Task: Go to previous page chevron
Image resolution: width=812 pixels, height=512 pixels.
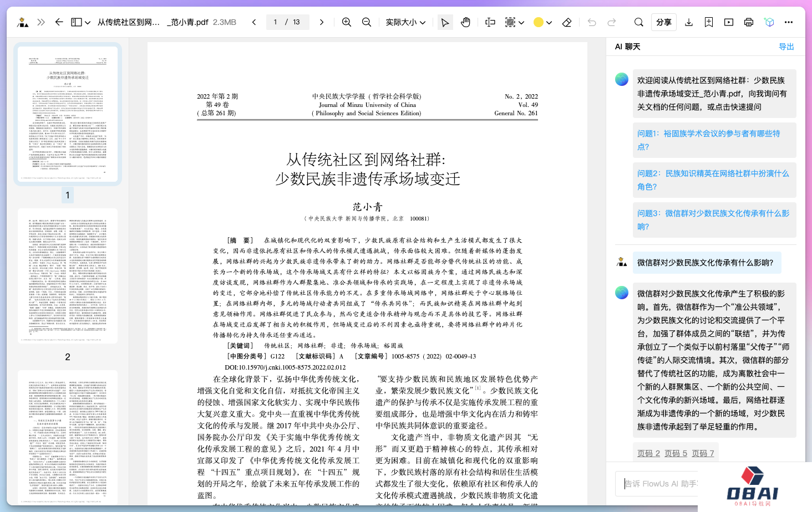Action: pos(254,22)
